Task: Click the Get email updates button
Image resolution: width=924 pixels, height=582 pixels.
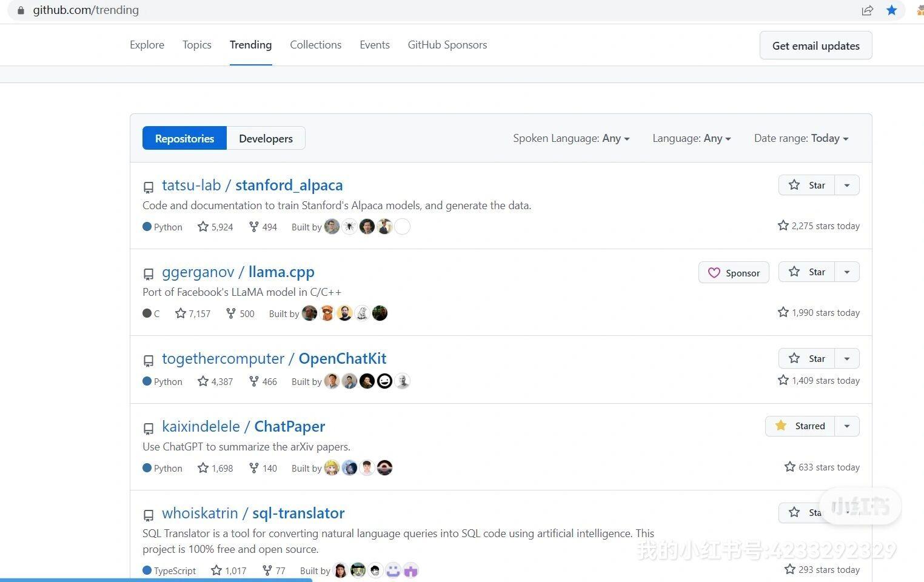Action: click(815, 45)
